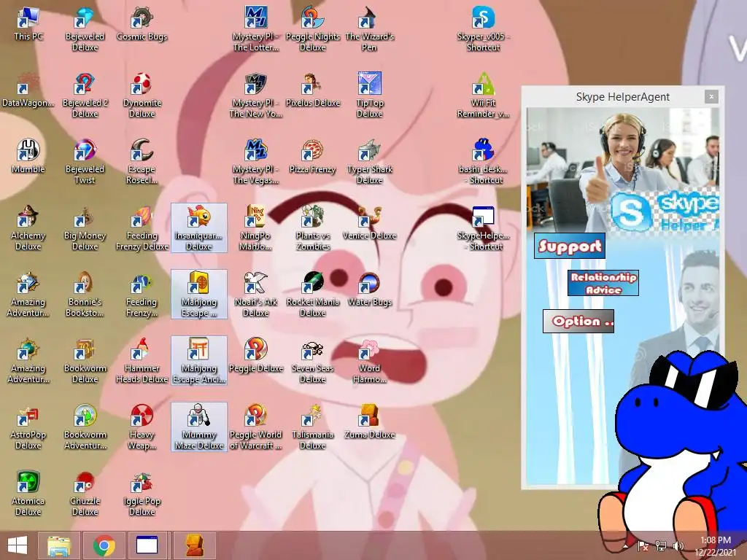747x560 pixels.
Task: Select the Chuzzle Deluxe shortcut
Action: click(85, 493)
